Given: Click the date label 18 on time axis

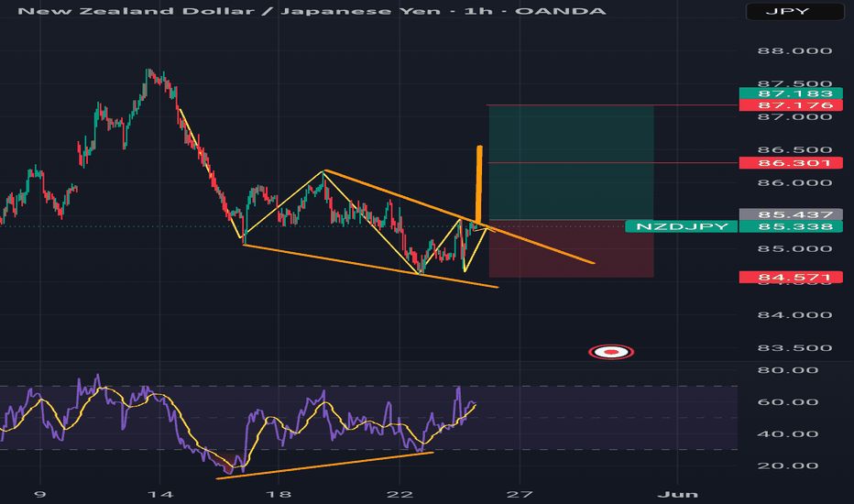Looking at the screenshot, I should tap(279, 494).
